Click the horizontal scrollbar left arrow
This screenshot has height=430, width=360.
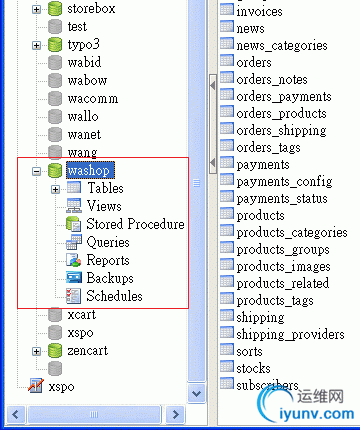pyautogui.click(x=15, y=415)
